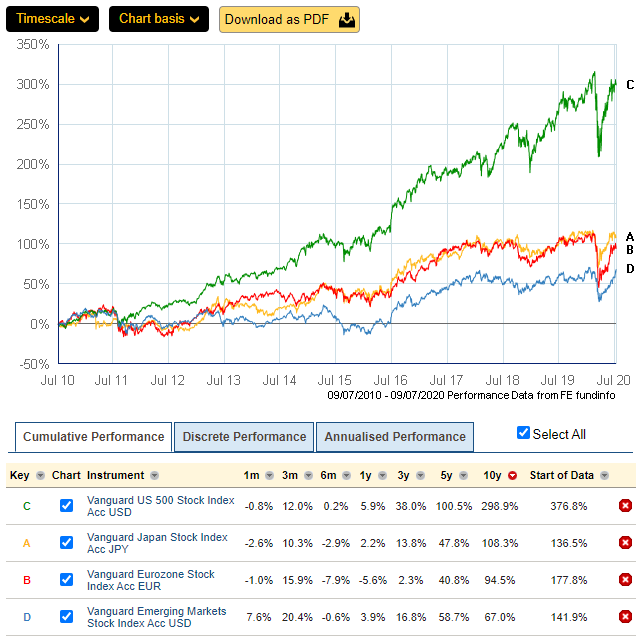Click the 300% y-axis label

click(x=33, y=85)
